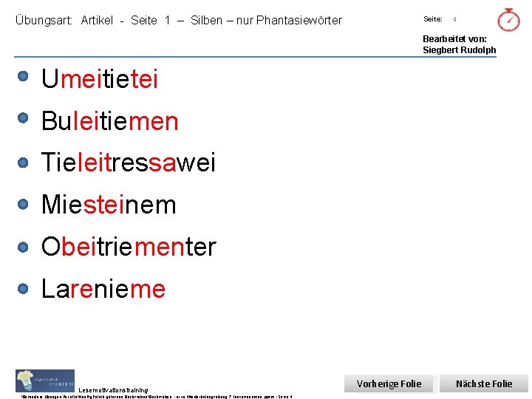Screen dimensions: 532x399
Task: Click the bullet beside Miesteinem
Action: pos(23,204)
